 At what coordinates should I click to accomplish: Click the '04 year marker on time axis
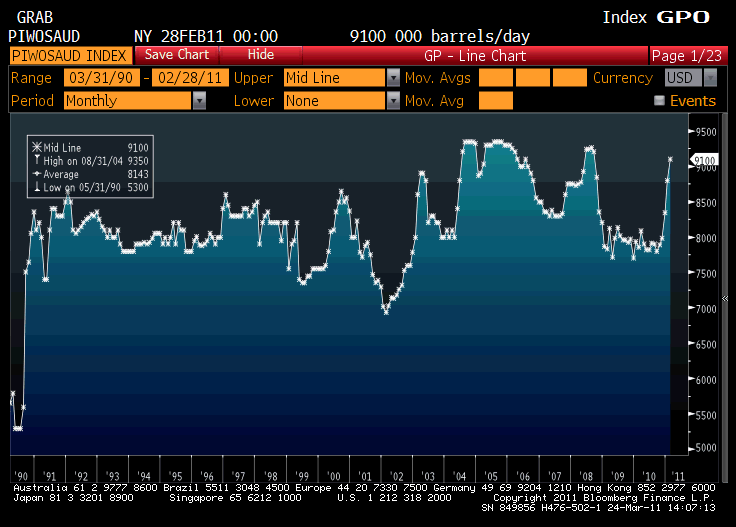459,476
